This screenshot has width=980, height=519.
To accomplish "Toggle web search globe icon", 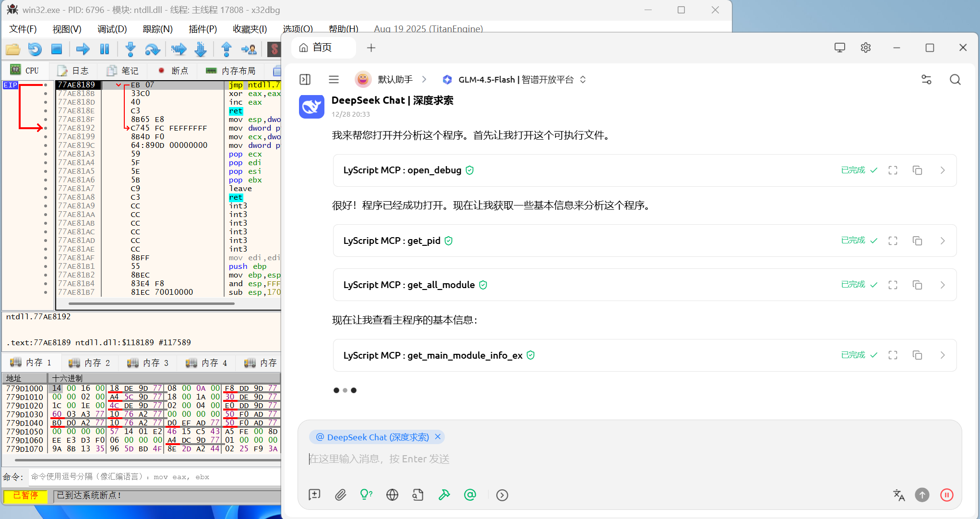I will pos(392,495).
